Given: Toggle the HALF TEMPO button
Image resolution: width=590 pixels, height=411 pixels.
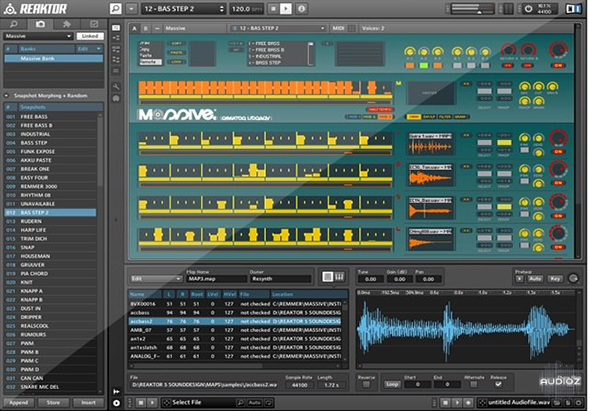Looking at the screenshot, I should 379,109.
